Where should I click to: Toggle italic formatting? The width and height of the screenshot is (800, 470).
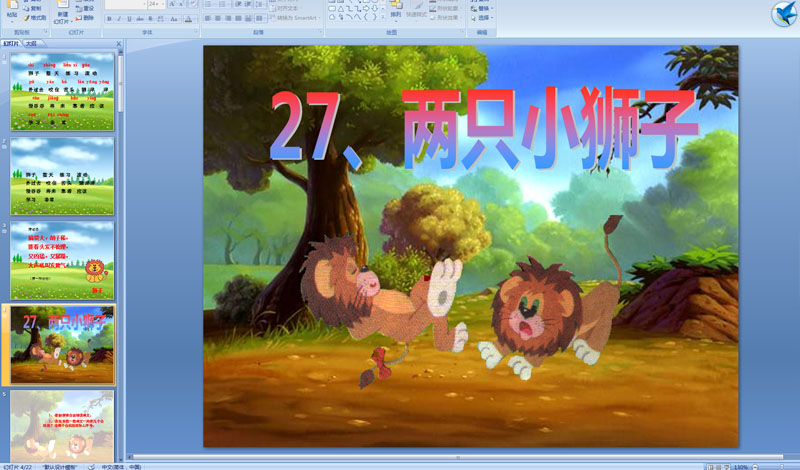click(x=119, y=19)
